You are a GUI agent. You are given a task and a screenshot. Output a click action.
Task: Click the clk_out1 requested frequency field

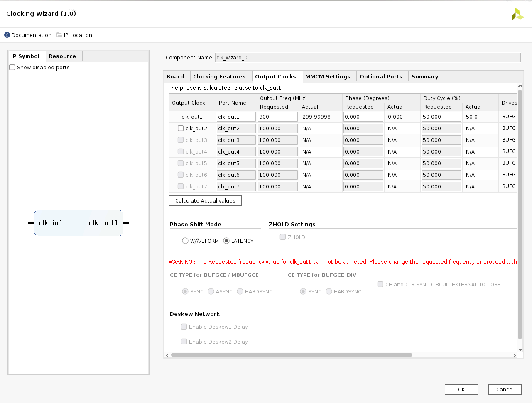(277, 117)
